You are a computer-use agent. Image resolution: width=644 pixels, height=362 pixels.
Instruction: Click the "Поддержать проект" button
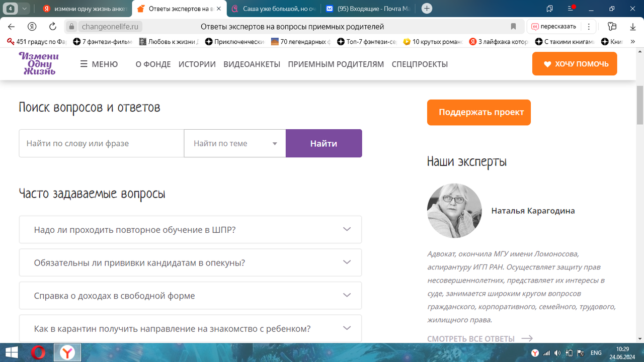[478, 112]
